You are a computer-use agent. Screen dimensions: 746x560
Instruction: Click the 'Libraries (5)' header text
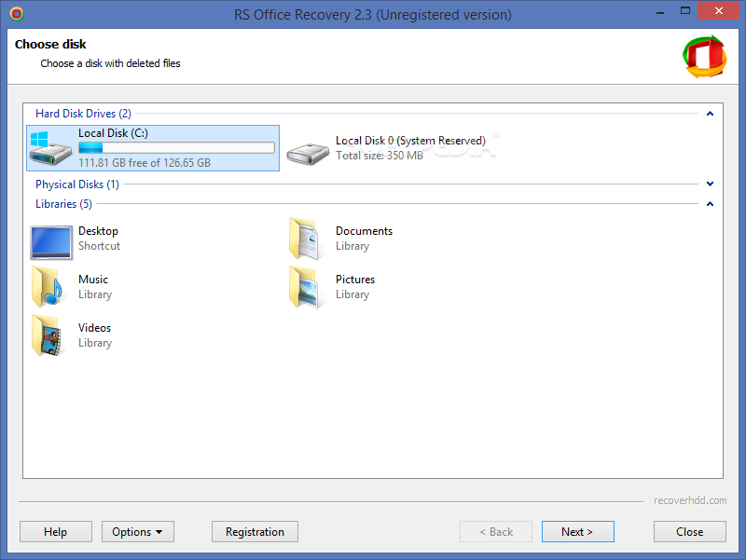63,204
